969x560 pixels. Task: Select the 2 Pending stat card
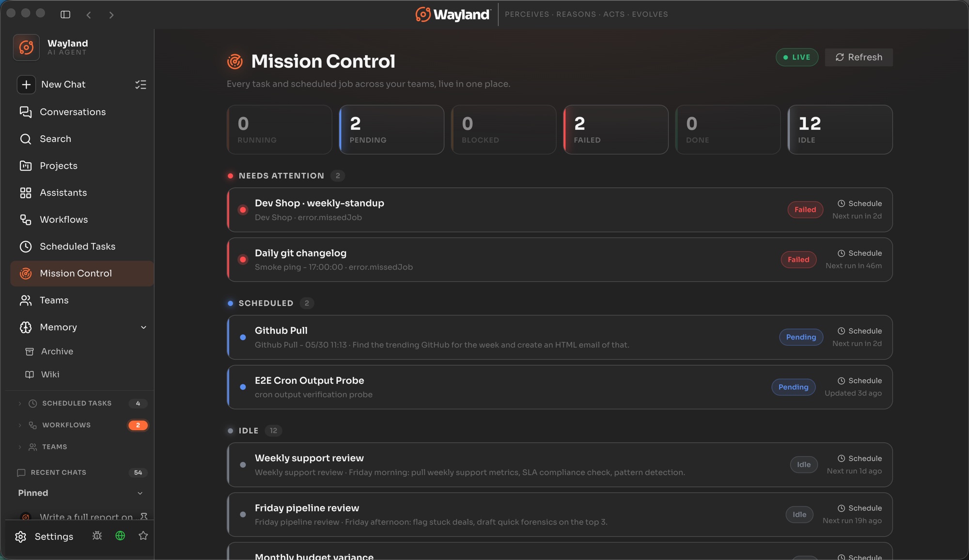pyautogui.click(x=391, y=130)
